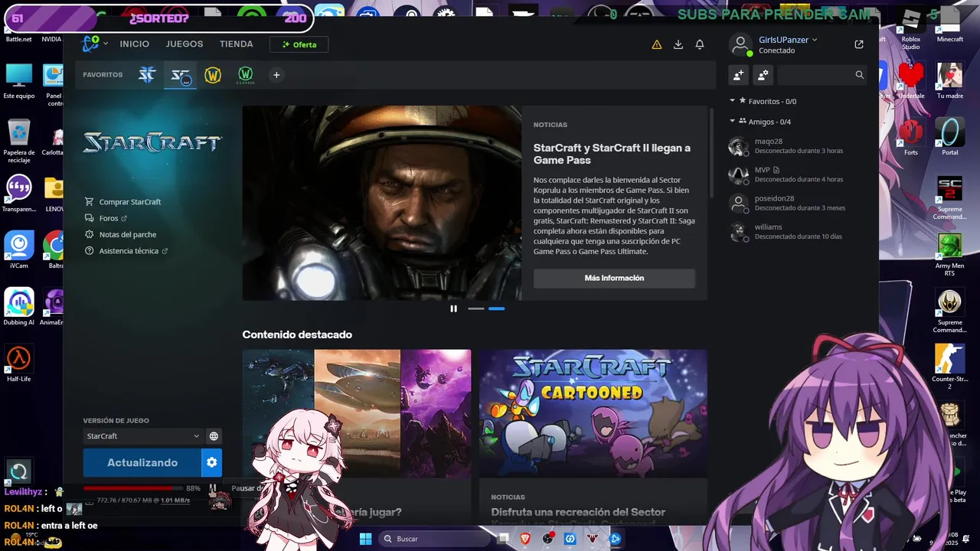Image resolution: width=980 pixels, height=551 pixels.
Task: Go to the TIENDA tab
Action: point(237,44)
